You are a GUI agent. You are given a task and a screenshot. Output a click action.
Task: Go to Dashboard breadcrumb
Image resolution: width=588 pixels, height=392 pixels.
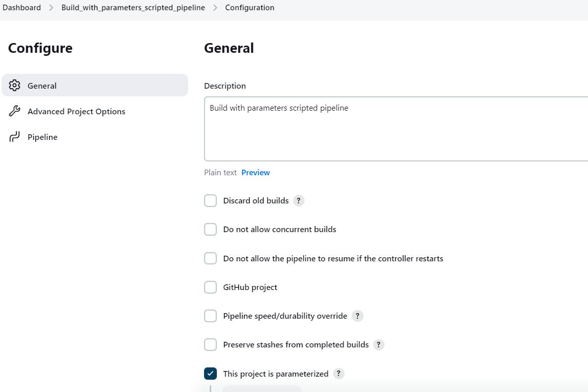22,8
